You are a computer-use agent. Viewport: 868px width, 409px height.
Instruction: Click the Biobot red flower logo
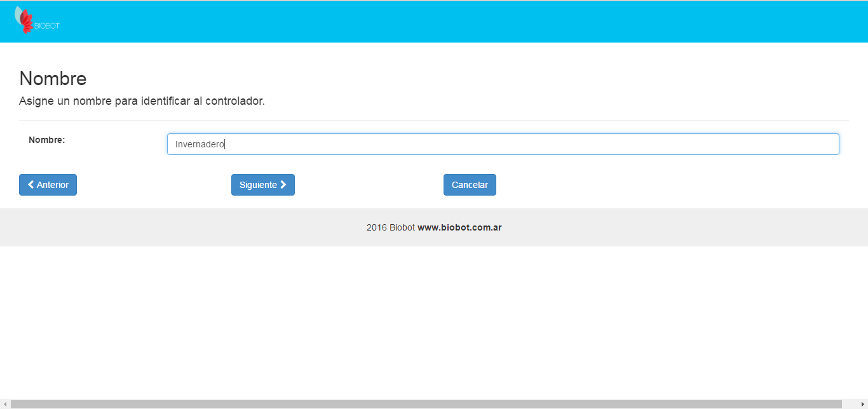click(x=25, y=21)
